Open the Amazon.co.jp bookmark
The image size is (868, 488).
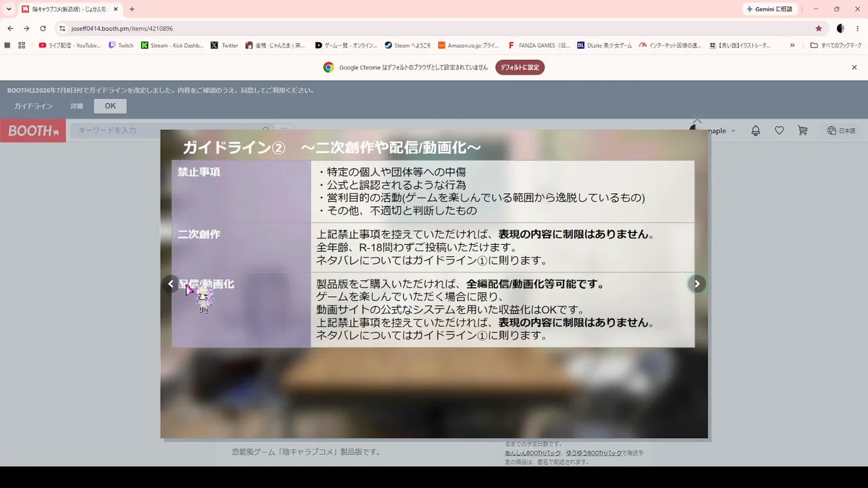click(x=469, y=45)
